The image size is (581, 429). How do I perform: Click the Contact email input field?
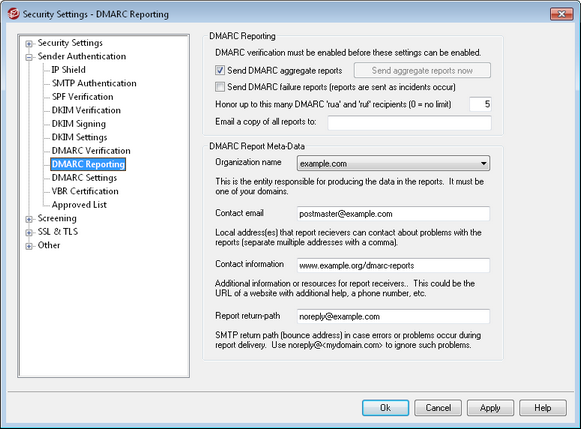(393, 214)
